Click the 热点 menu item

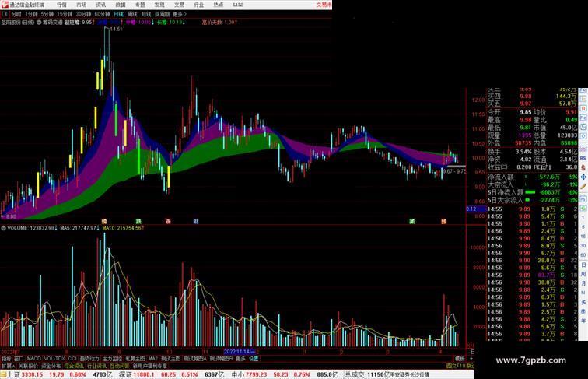point(218,5)
